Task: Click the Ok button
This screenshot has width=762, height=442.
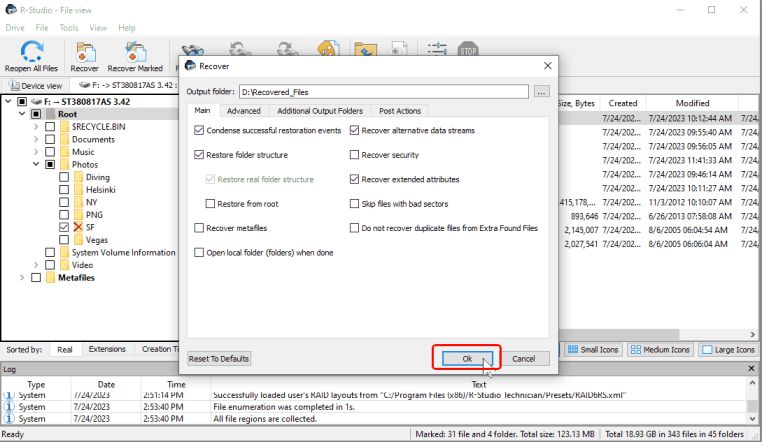Action: (467, 358)
